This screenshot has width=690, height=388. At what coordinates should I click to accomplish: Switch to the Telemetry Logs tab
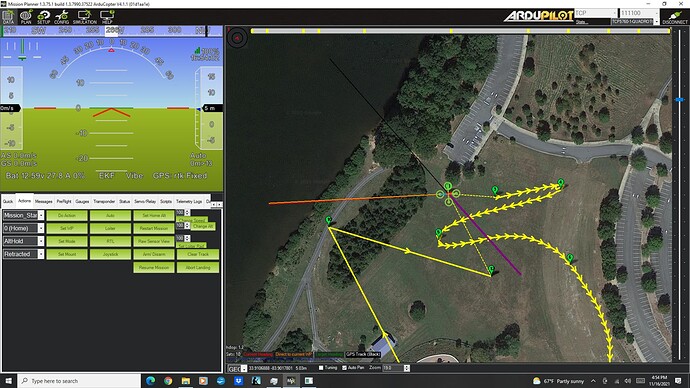pos(189,201)
